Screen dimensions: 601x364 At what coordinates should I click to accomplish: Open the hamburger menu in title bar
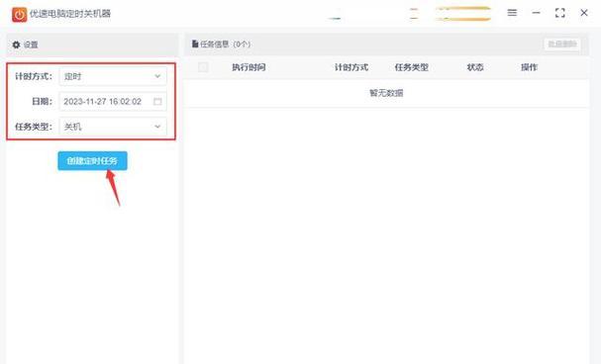tap(512, 13)
